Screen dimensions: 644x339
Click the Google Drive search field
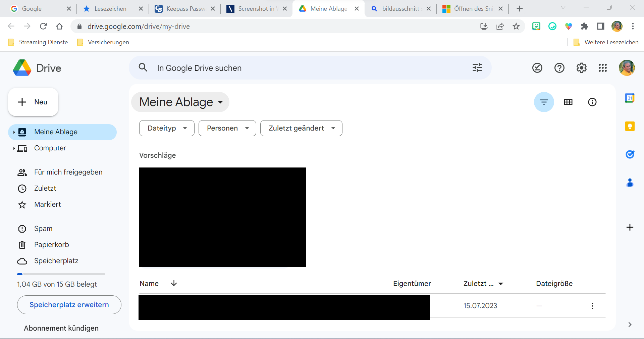point(302,68)
